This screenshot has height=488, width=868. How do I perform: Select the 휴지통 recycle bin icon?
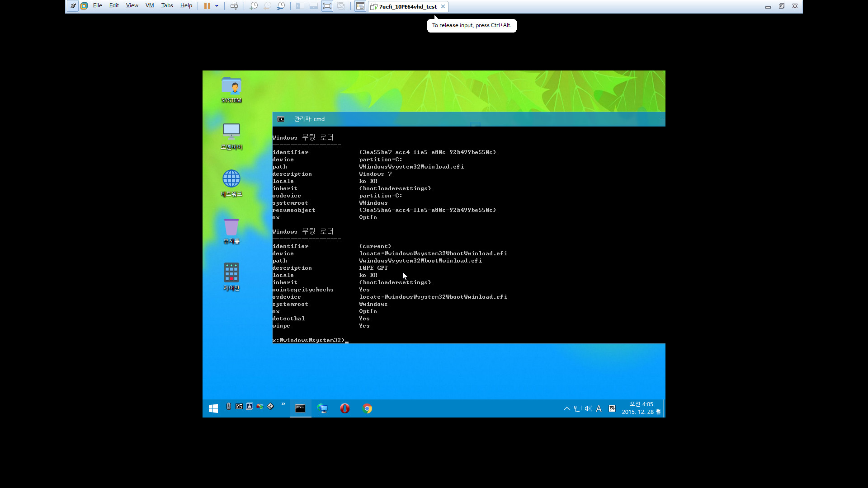[x=231, y=230]
